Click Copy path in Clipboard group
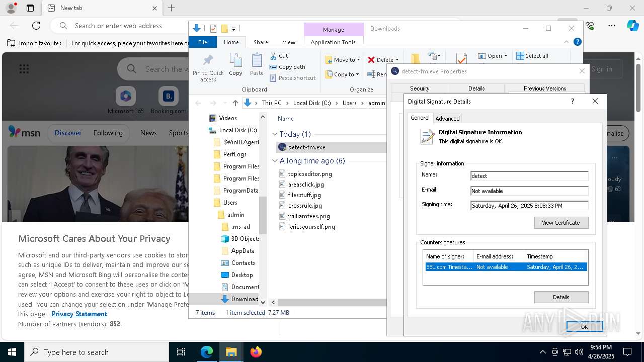This screenshot has height=362, width=644. coord(287,67)
